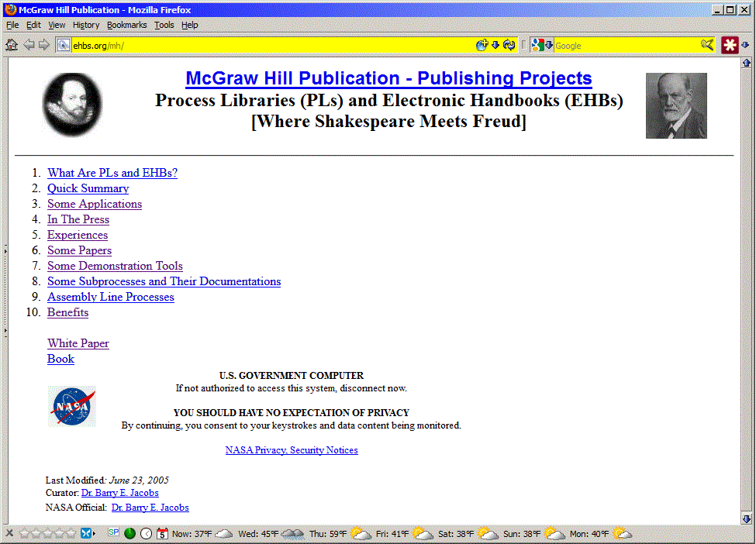Open the What Are PLs and EHBs? link
756x544 pixels.
click(x=112, y=173)
